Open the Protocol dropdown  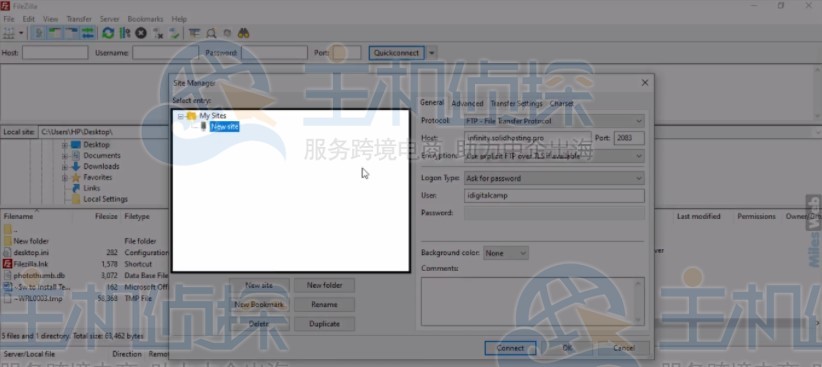point(555,121)
